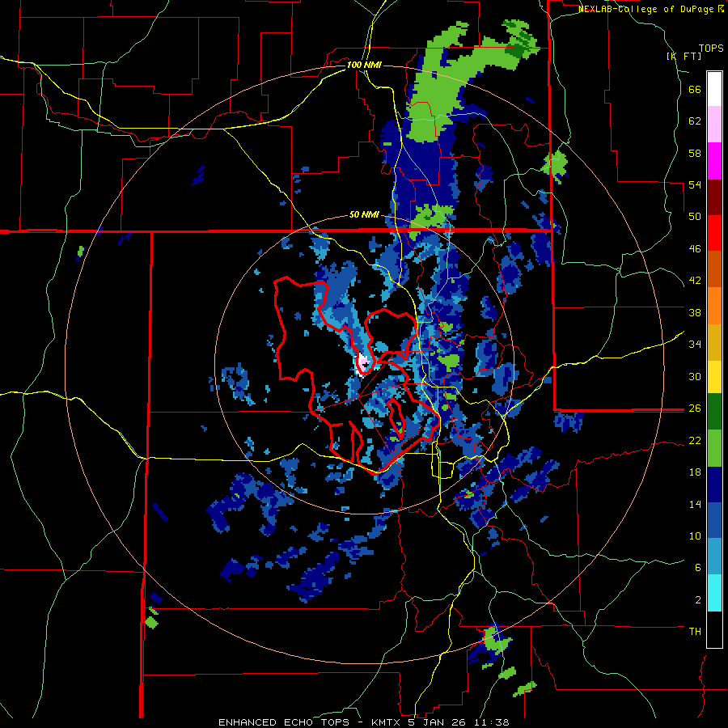
Task: Select the 6 value on the legend scale
Action: coord(698,568)
